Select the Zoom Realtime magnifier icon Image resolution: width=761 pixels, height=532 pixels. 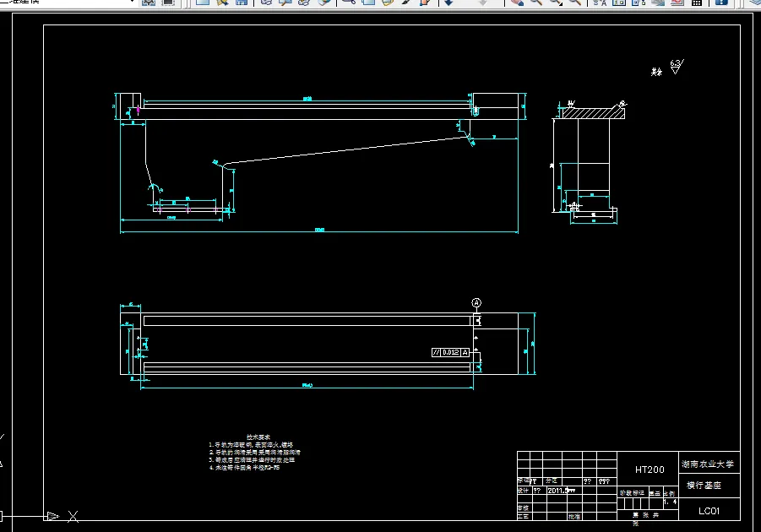[x=536, y=3]
